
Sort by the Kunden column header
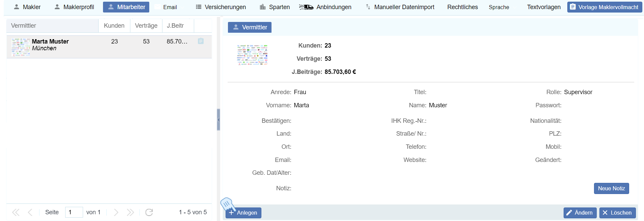pos(114,26)
